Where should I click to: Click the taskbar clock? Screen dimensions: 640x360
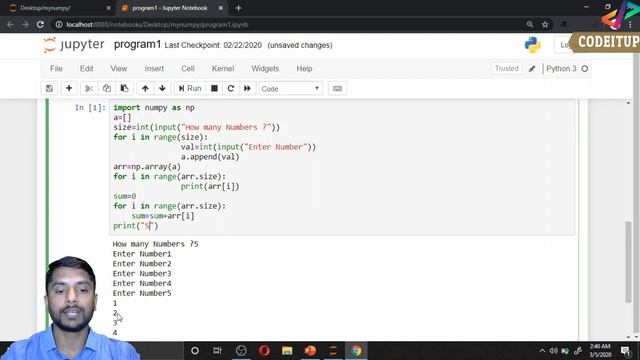(x=600, y=351)
